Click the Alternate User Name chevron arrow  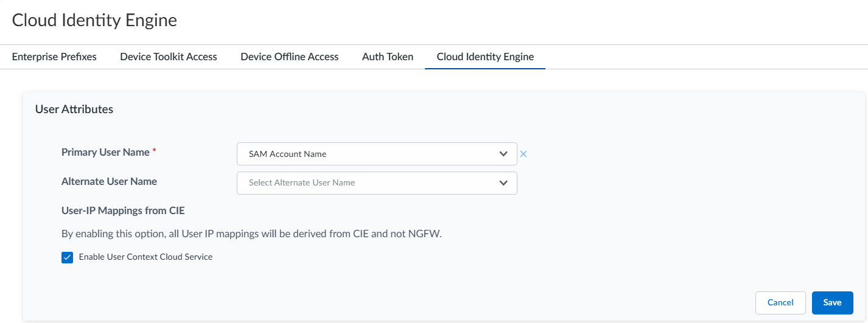click(503, 182)
